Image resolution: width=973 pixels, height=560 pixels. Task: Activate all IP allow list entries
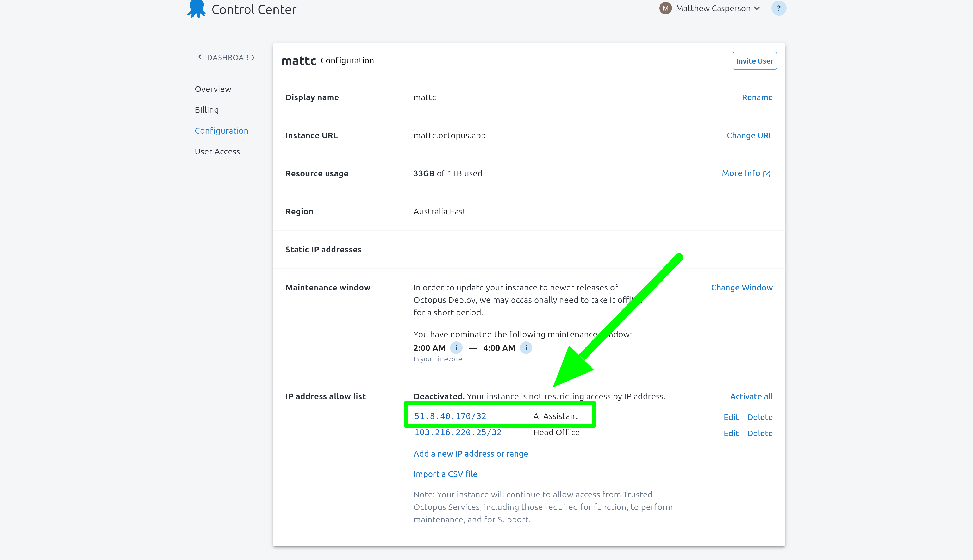click(751, 396)
